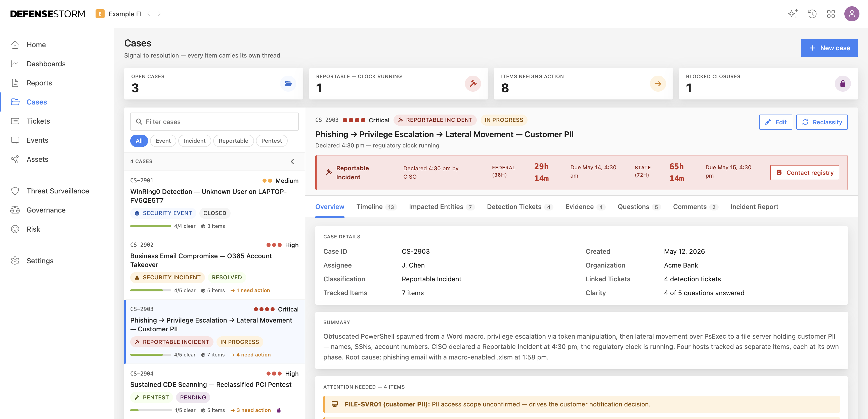Open the Questions tab
The height and width of the screenshot is (419, 868).
(x=639, y=207)
